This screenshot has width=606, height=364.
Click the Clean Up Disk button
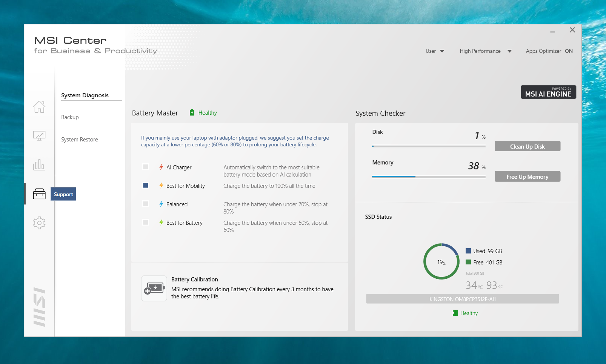click(527, 146)
